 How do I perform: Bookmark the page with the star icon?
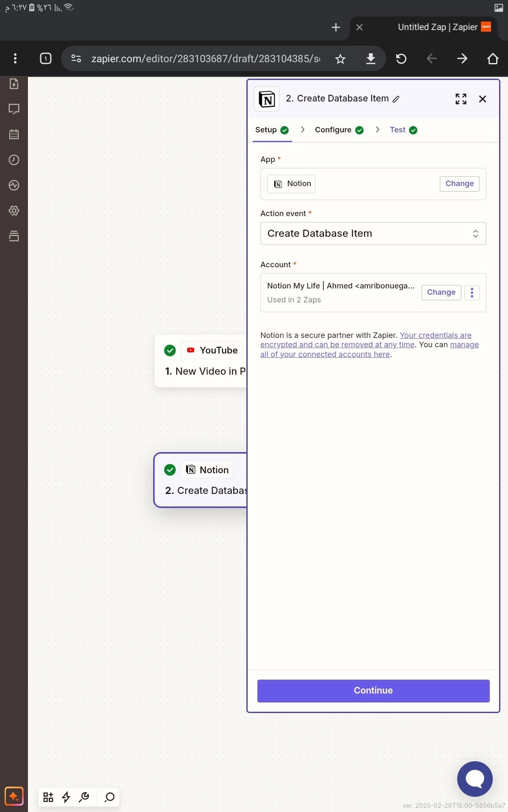pos(340,59)
